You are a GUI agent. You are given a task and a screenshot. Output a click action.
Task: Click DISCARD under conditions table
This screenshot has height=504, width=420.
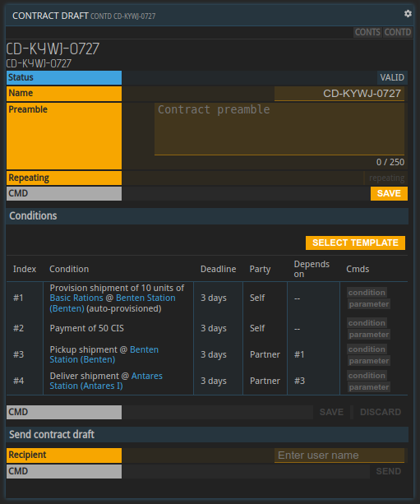pos(381,412)
